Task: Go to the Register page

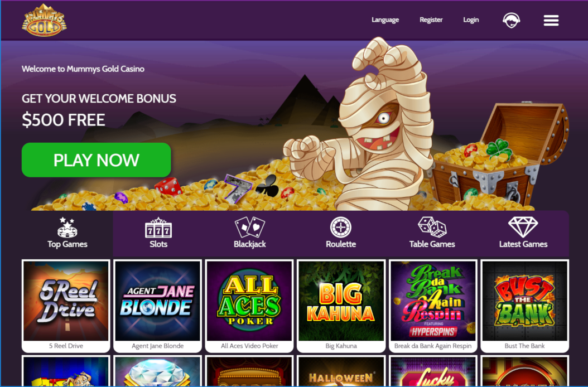Action: point(431,20)
